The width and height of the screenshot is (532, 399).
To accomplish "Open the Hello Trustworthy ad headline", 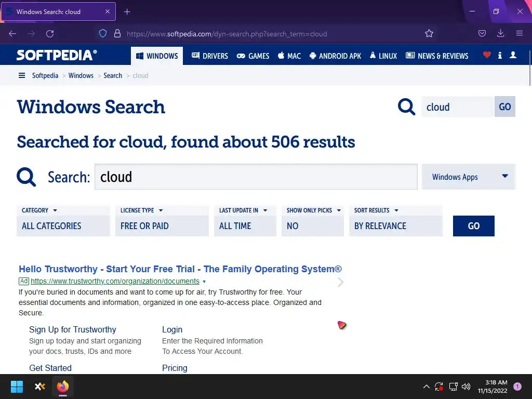I will pos(180,269).
